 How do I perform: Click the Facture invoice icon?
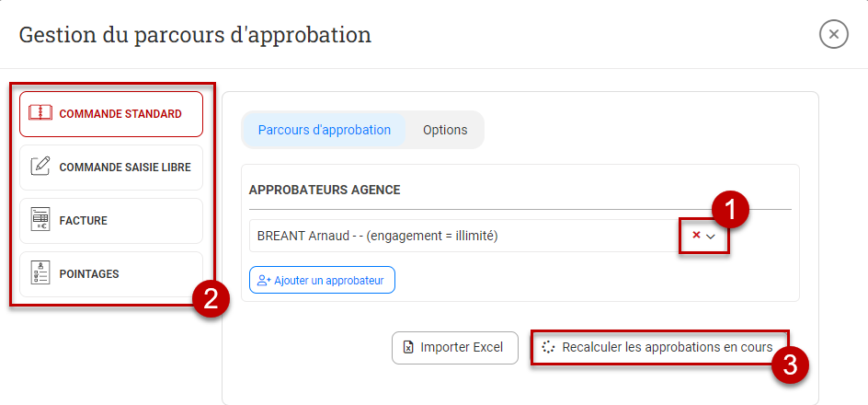pos(40,220)
